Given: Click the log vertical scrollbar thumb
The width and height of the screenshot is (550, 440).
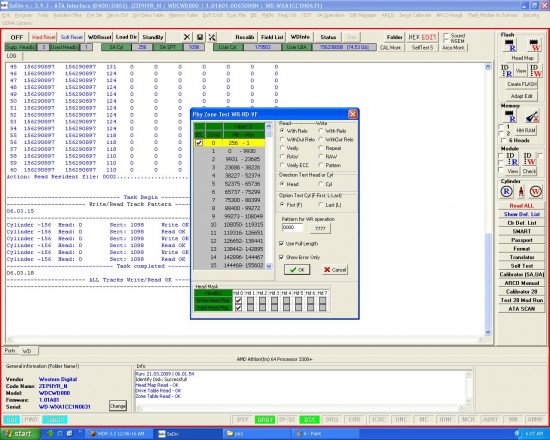Looking at the screenshot, I should pos(488,279).
